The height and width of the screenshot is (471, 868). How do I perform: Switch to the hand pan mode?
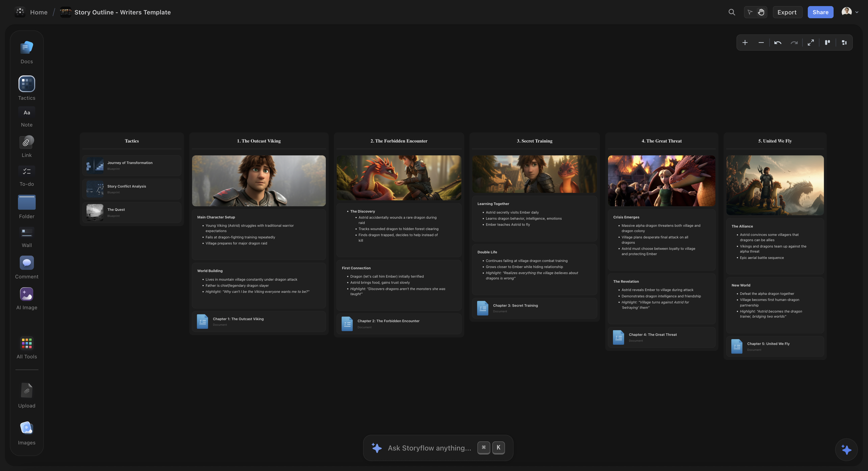tap(761, 12)
